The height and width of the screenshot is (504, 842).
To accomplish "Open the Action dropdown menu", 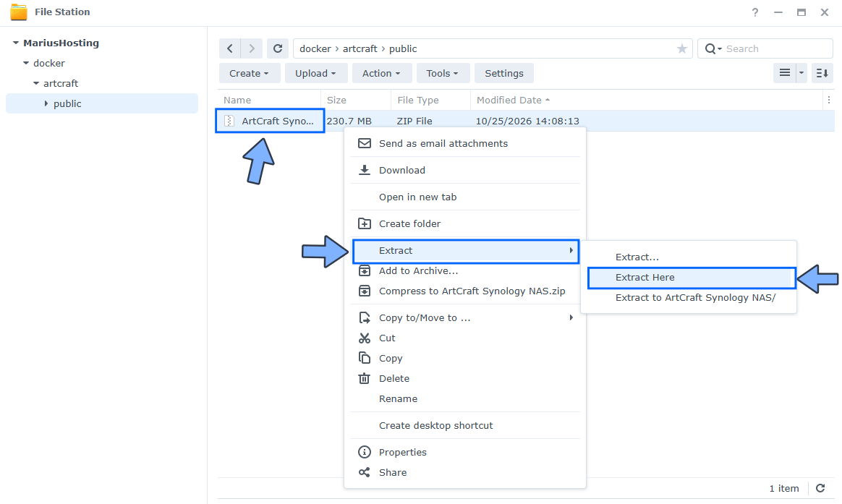I will pyautogui.click(x=381, y=73).
